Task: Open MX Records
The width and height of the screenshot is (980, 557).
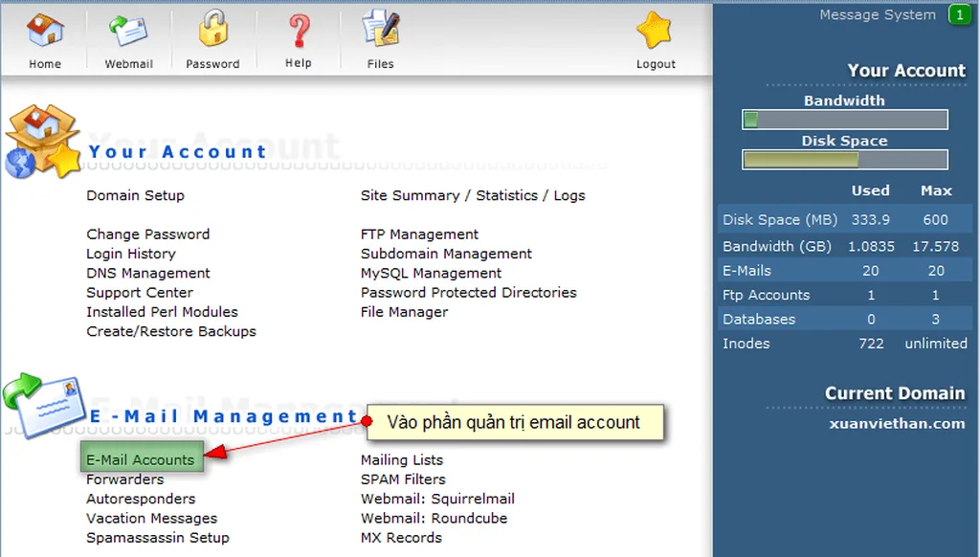Action: coord(401,538)
